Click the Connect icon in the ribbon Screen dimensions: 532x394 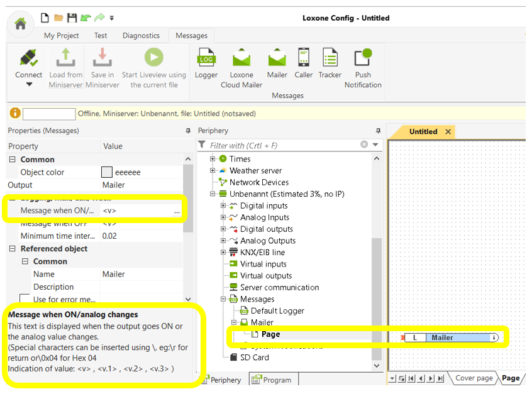coord(29,58)
